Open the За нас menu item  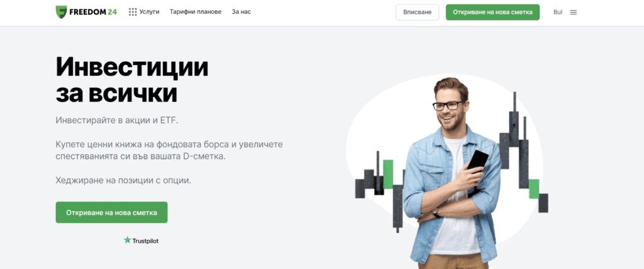click(241, 12)
